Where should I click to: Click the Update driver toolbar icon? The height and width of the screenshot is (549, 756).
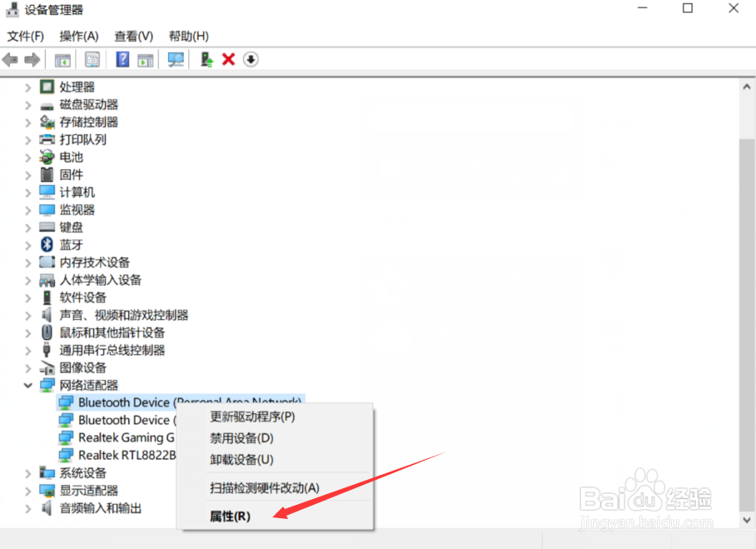click(206, 59)
